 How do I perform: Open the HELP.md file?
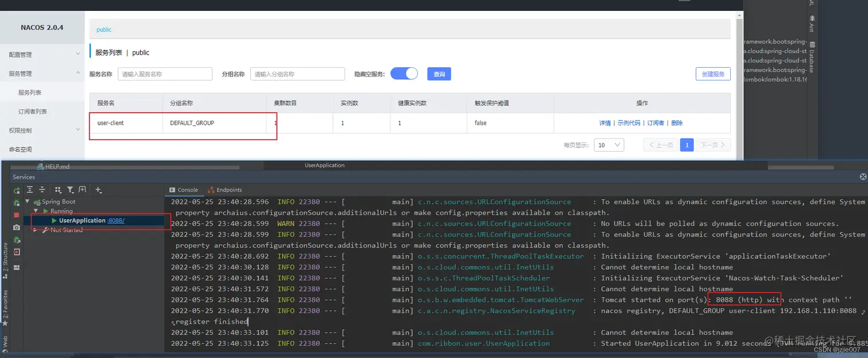click(x=53, y=167)
